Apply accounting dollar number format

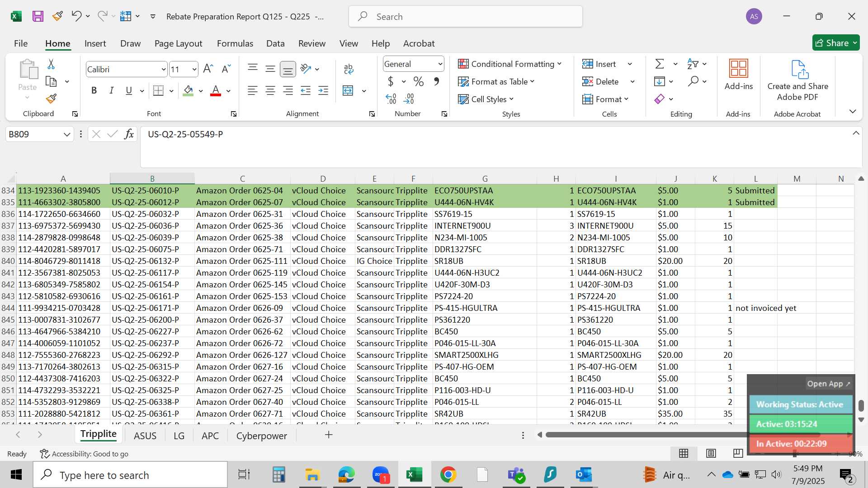click(391, 81)
